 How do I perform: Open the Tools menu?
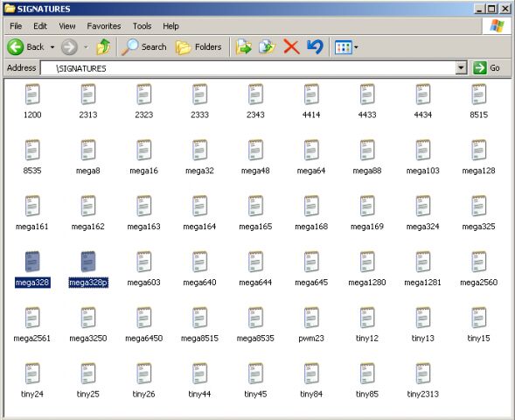pyautogui.click(x=142, y=26)
